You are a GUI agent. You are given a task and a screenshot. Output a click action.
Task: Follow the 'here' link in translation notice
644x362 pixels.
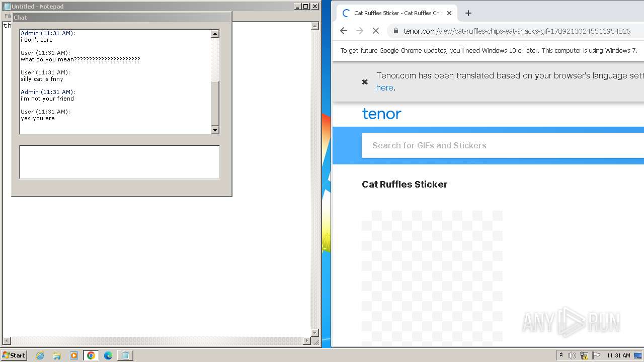coord(384,87)
